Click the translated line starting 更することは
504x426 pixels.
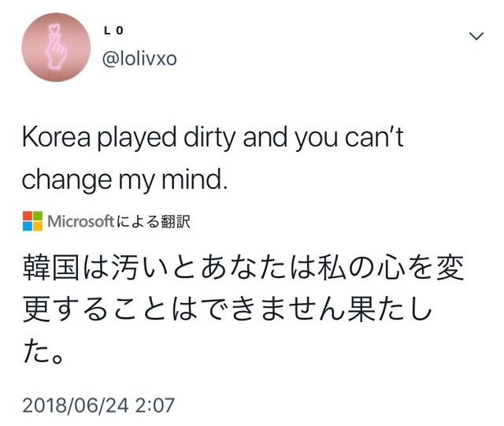click(x=227, y=309)
